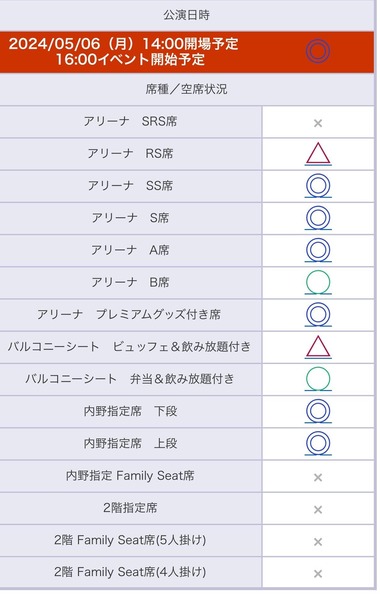380x595 pixels.
Task: Click green circle for 弁当&飲み放題付き balcony seat
Action: pyautogui.click(x=318, y=379)
